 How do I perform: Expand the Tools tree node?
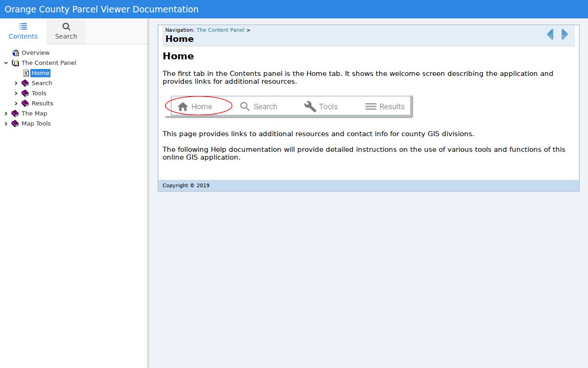(16, 93)
